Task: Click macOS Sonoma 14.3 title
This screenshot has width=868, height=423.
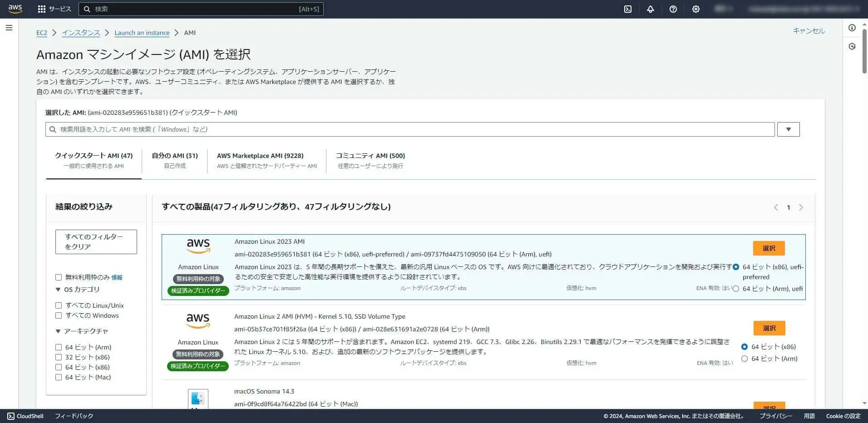Action: pyautogui.click(x=264, y=391)
